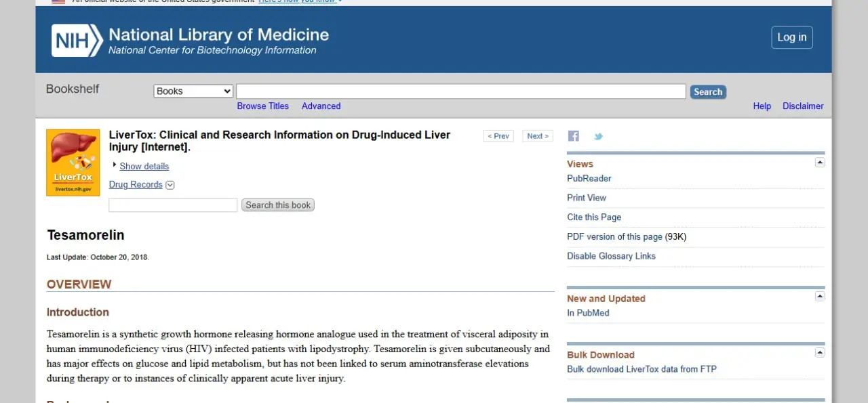The height and width of the screenshot is (403, 868).
Task: Share page on Twitter icon
Action: (x=598, y=136)
